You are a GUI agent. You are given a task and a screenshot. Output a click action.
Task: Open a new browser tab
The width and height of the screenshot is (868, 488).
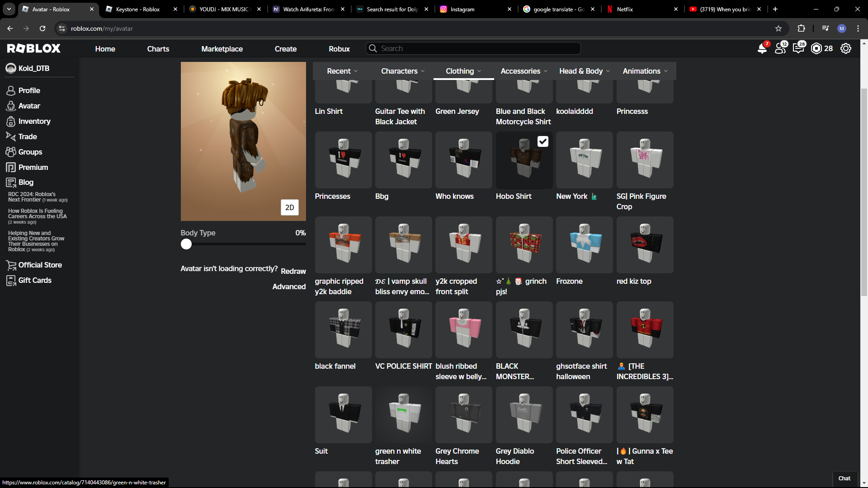(x=775, y=9)
